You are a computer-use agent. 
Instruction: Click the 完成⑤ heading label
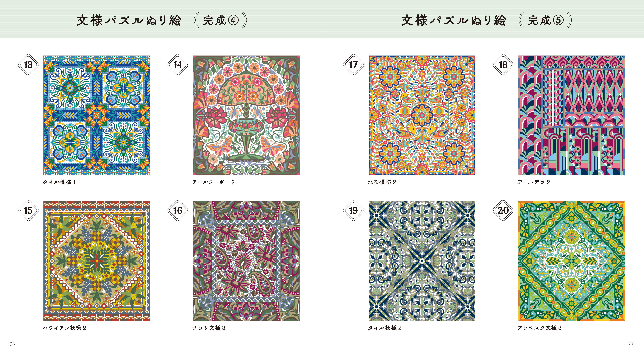pyautogui.click(x=545, y=20)
